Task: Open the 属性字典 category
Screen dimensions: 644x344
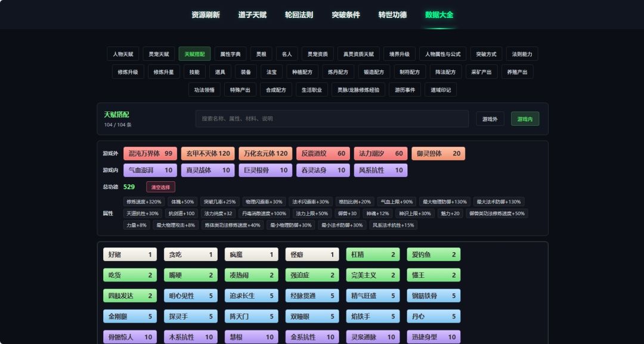Action: coord(230,54)
